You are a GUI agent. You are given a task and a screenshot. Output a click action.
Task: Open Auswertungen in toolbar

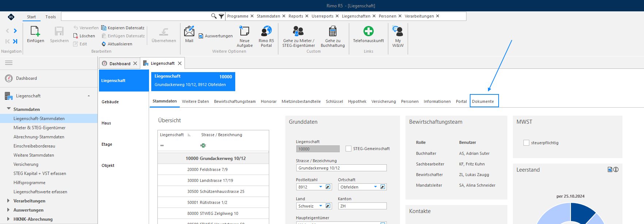pos(216,36)
